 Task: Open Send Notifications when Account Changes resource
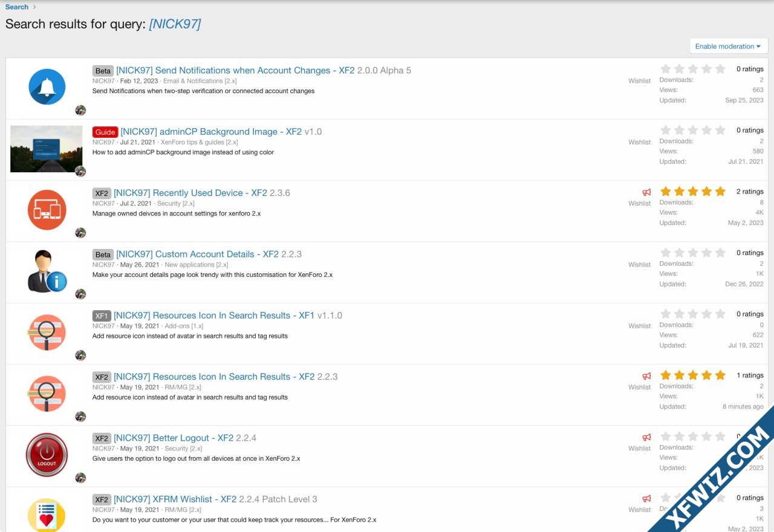pos(235,70)
